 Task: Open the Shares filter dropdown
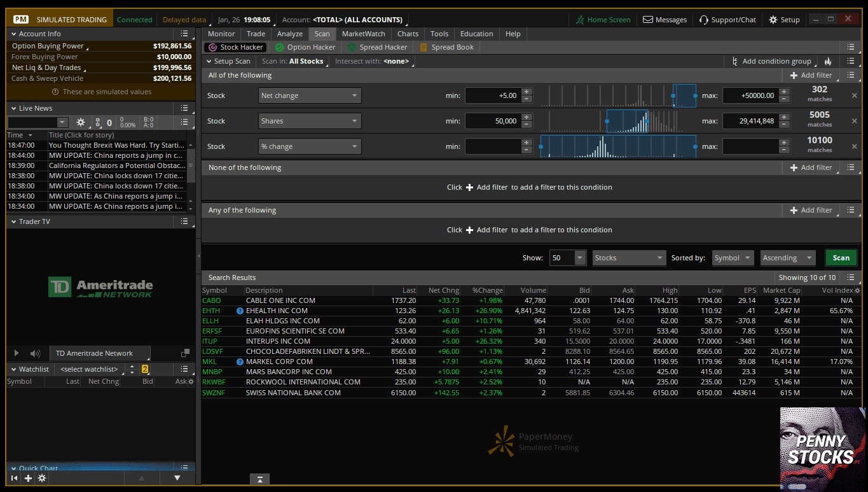coord(310,121)
